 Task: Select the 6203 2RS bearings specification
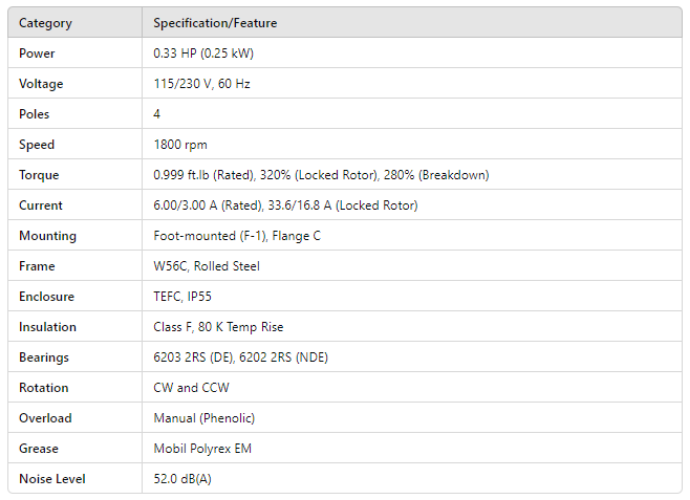pos(241,357)
